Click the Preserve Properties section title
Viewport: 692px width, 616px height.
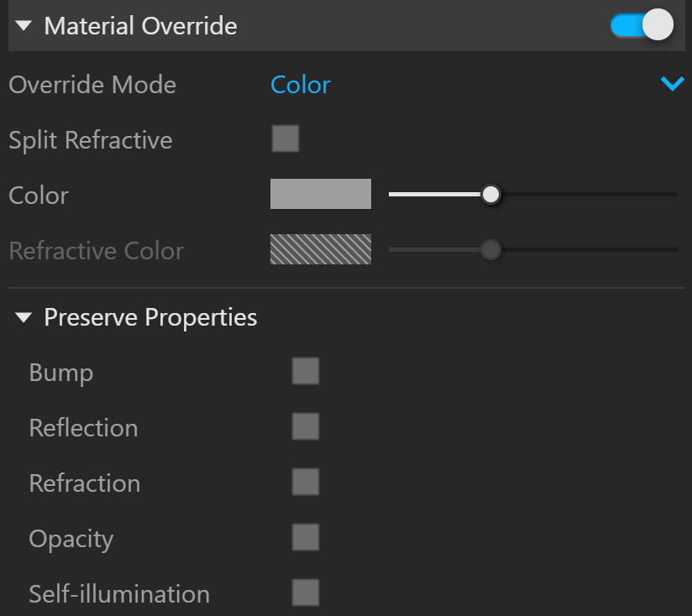tap(150, 317)
